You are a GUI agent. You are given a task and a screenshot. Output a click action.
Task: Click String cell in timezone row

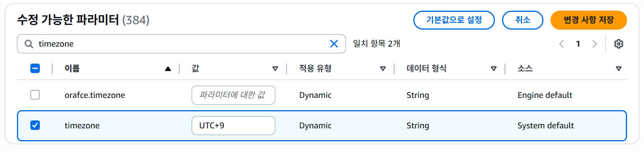(418, 126)
